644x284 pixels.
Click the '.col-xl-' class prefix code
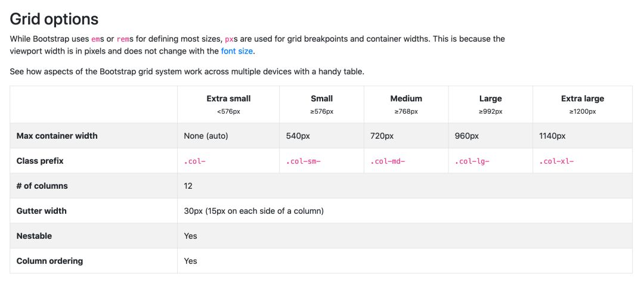[557, 161]
